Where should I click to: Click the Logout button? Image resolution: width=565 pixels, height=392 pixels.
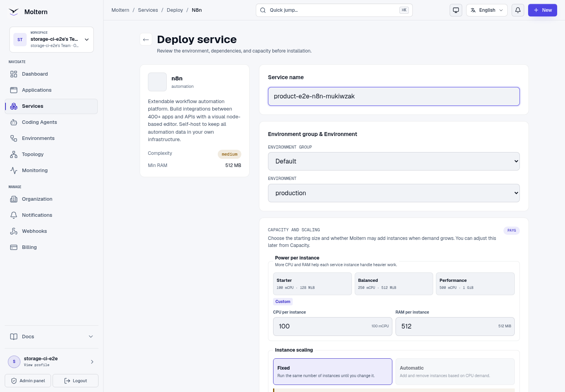click(x=76, y=381)
